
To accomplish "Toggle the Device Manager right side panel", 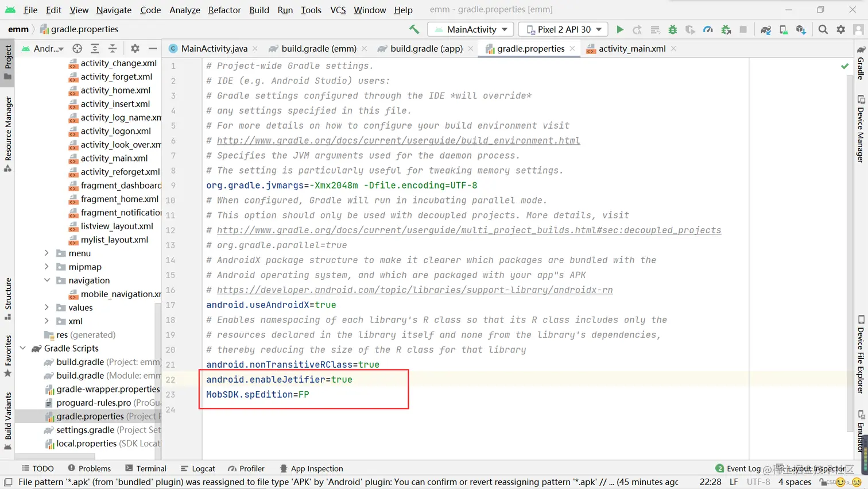I will tap(861, 129).
